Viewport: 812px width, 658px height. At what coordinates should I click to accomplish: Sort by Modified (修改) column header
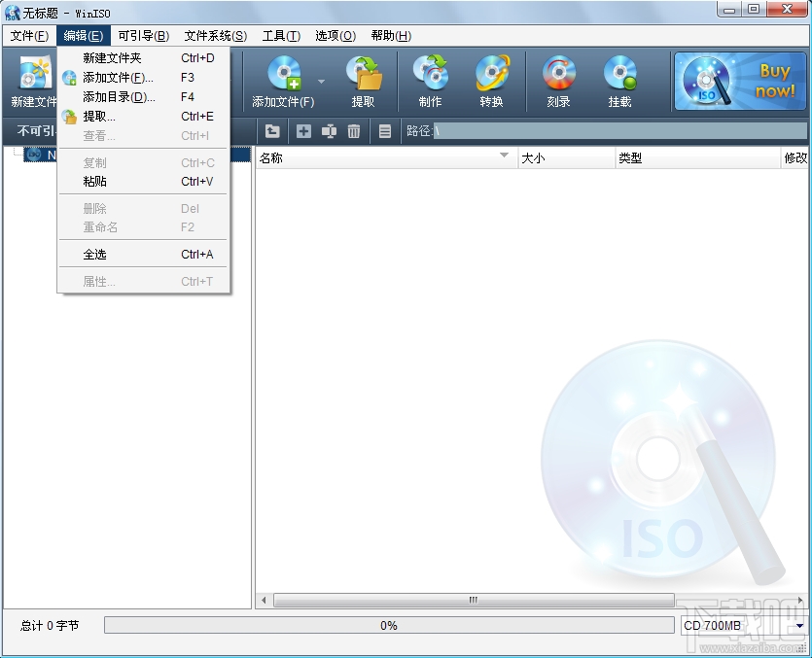coord(794,157)
